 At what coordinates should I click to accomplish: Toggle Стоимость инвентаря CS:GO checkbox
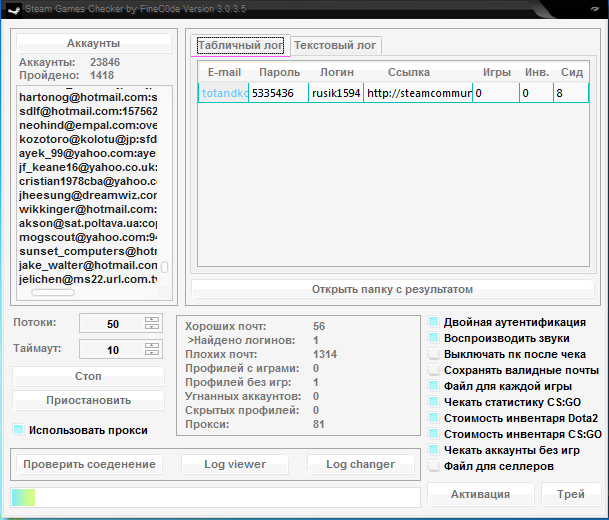[x=433, y=433]
